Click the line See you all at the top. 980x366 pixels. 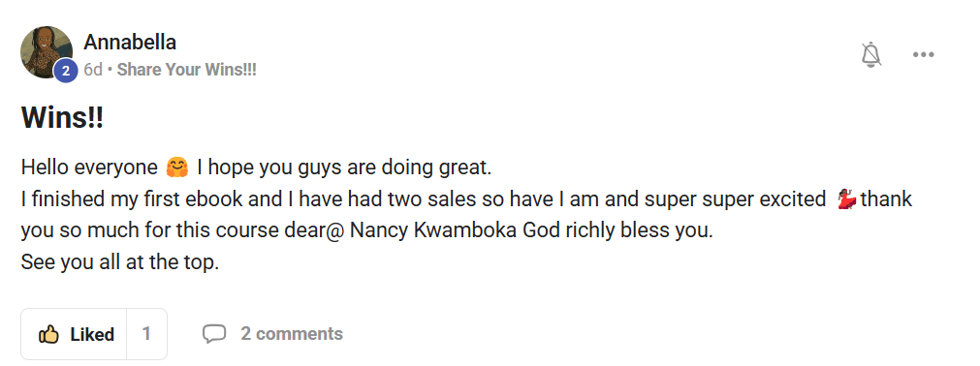point(120,262)
